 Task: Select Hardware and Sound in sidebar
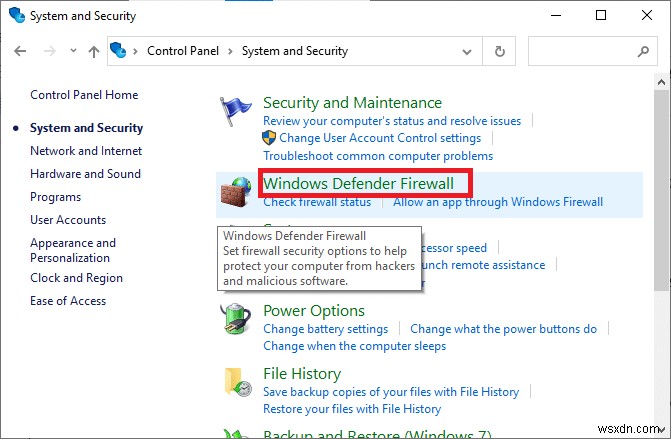[85, 174]
